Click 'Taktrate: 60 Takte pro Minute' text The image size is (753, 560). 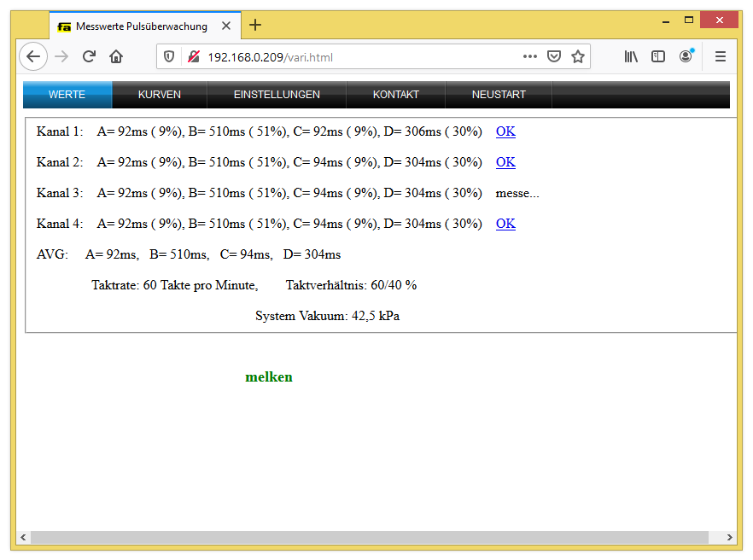coord(175,285)
